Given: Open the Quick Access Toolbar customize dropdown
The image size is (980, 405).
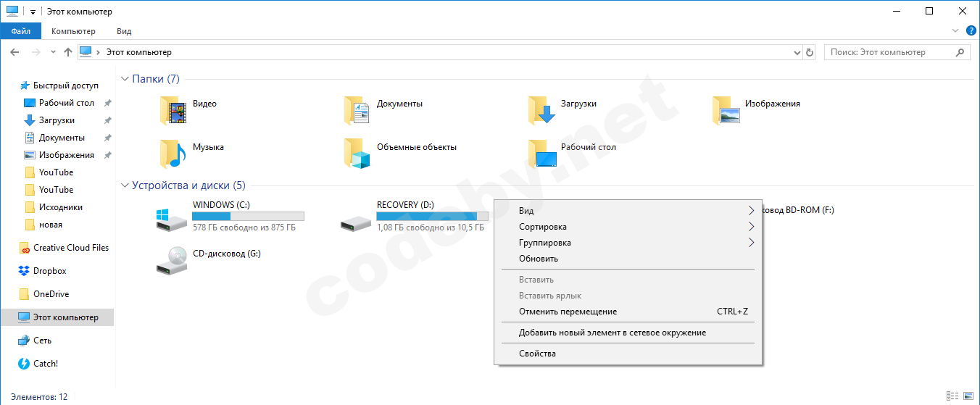Looking at the screenshot, I should (x=33, y=12).
